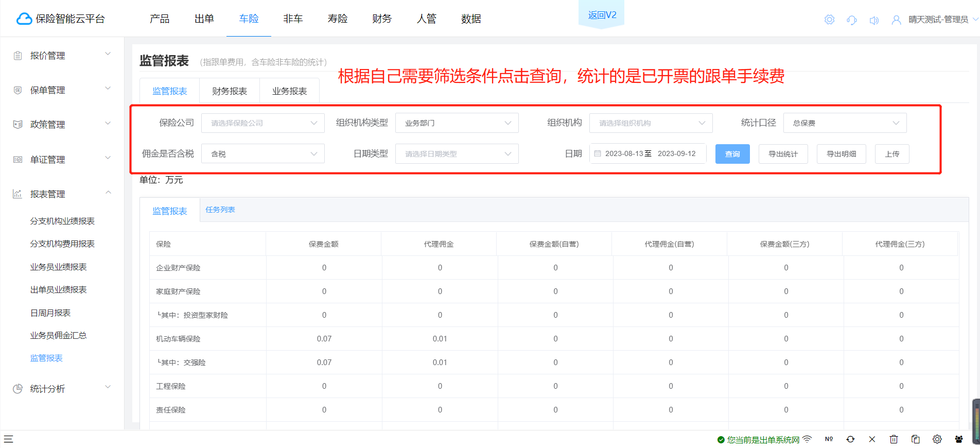Go to 人管 in the top navigation
The height and width of the screenshot is (448, 980).
point(427,19)
